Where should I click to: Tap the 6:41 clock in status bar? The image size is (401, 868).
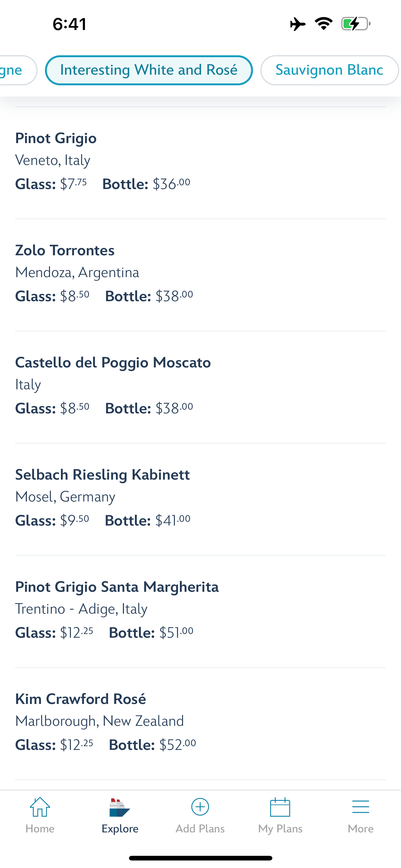[70, 24]
